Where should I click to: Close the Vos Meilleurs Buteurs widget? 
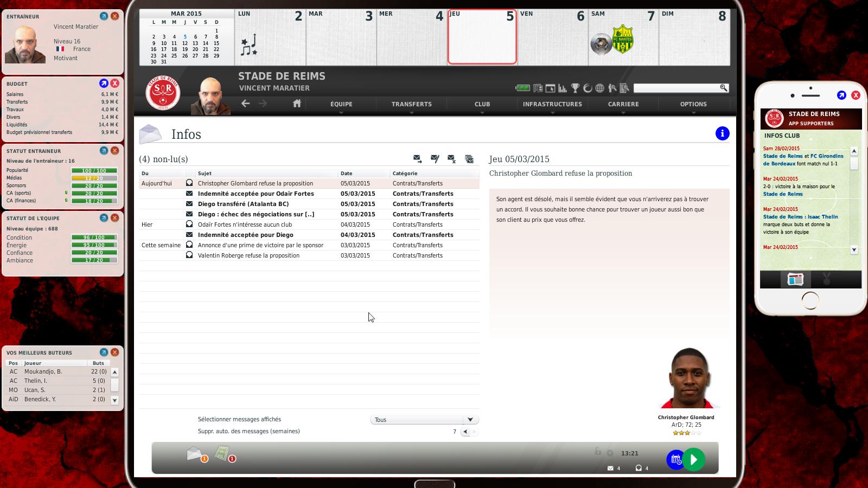pos(114,352)
